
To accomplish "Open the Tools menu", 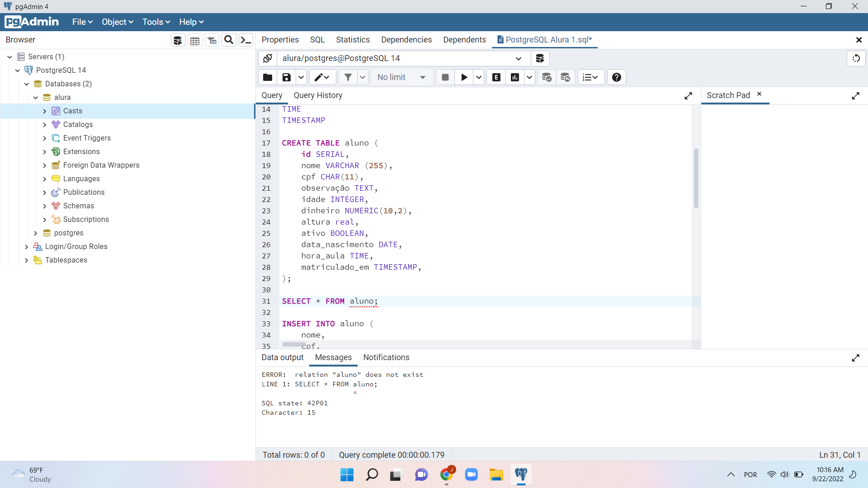I will click(154, 22).
